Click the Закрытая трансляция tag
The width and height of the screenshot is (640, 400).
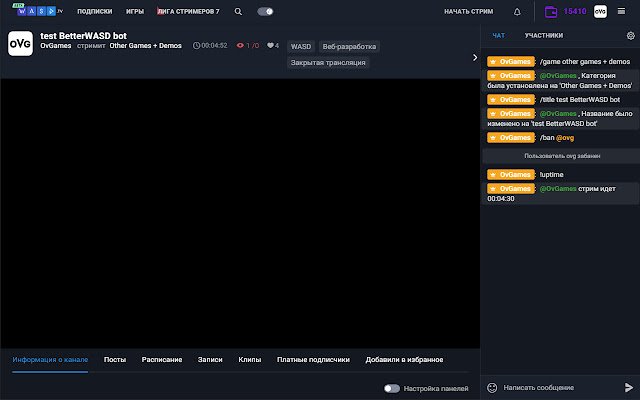(x=328, y=62)
